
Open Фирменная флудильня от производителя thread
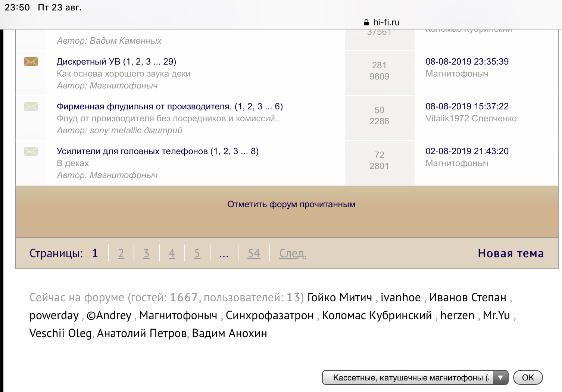144,106
